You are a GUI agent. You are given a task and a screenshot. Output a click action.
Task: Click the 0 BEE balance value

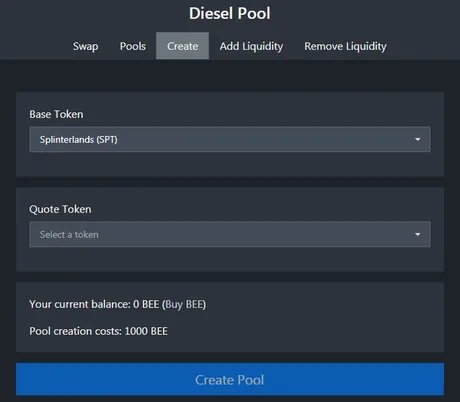(x=146, y=304)
